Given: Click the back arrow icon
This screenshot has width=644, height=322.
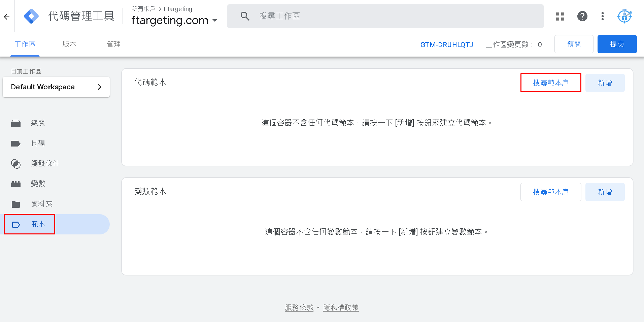Looking at the screenshot, I should (x=7, y=17).
